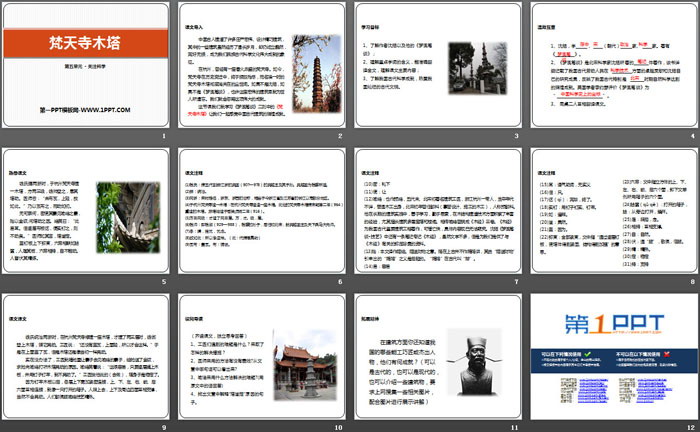The image size is (700, 432).
Task: Select slide 11 with bronze bust statue
Action: pos(438,357)
